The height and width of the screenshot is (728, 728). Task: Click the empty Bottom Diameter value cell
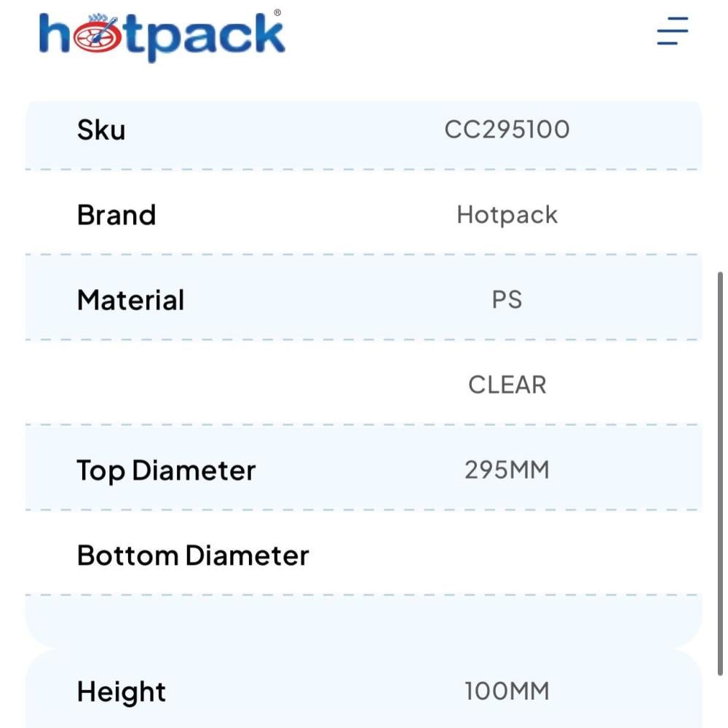tap(507, 555)
